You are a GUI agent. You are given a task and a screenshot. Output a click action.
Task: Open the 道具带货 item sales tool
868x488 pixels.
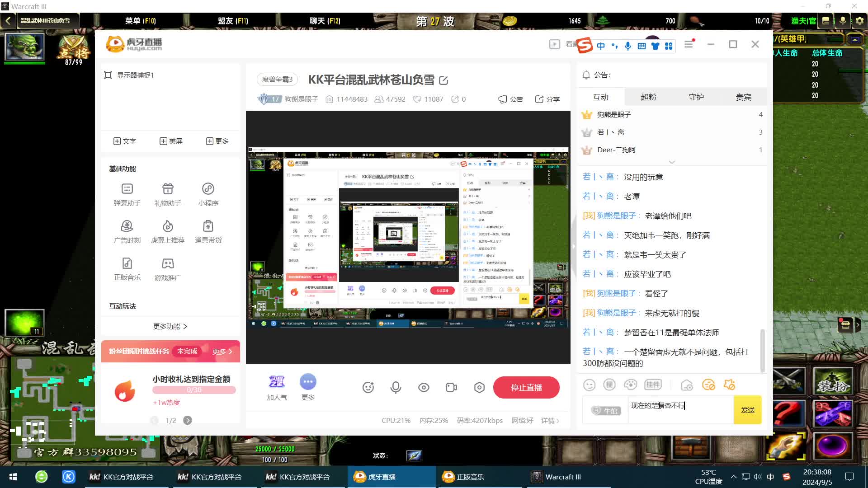[208, 232]
